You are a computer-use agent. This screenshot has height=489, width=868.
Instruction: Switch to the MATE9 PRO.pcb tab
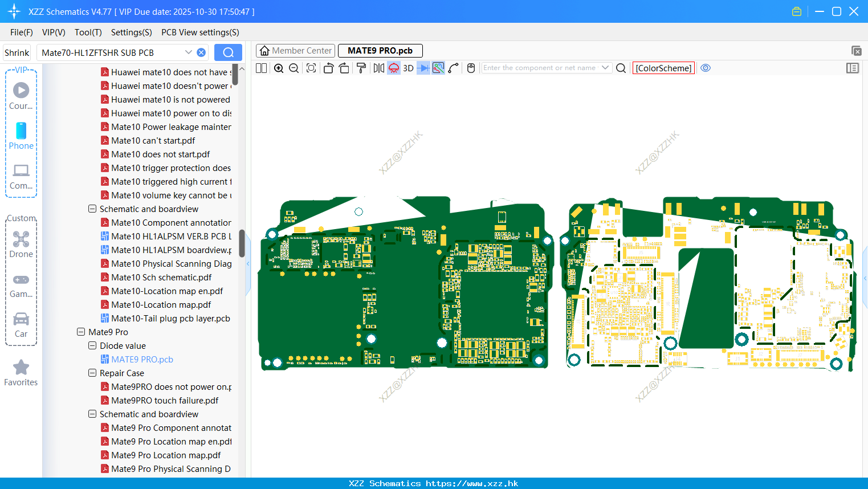tap(380, 51)
